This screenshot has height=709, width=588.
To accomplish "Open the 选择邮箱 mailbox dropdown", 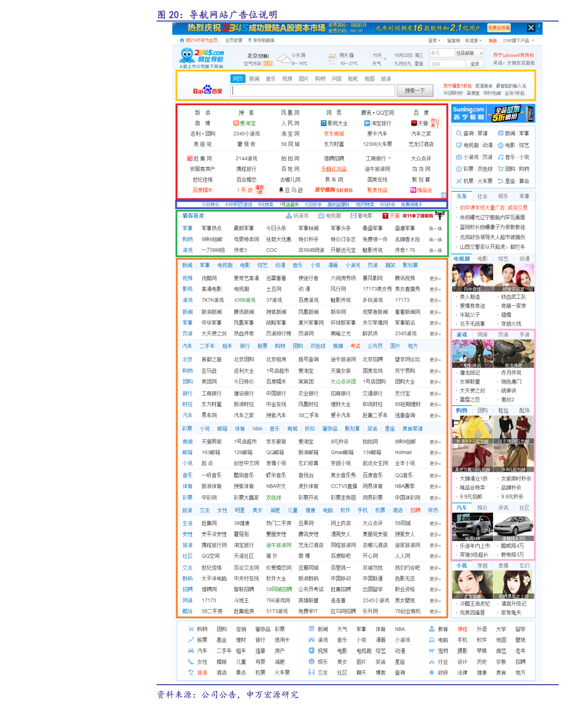I will [x=470, y=53].
